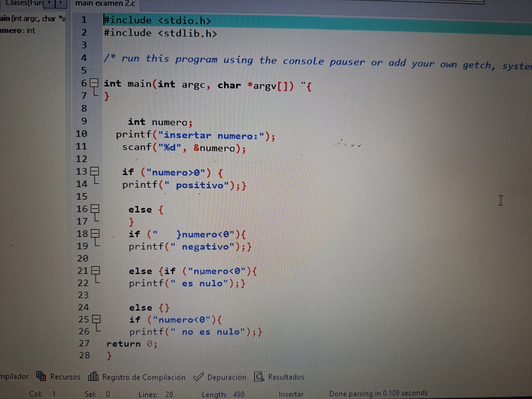Click line number 27 in gutter

84,343
